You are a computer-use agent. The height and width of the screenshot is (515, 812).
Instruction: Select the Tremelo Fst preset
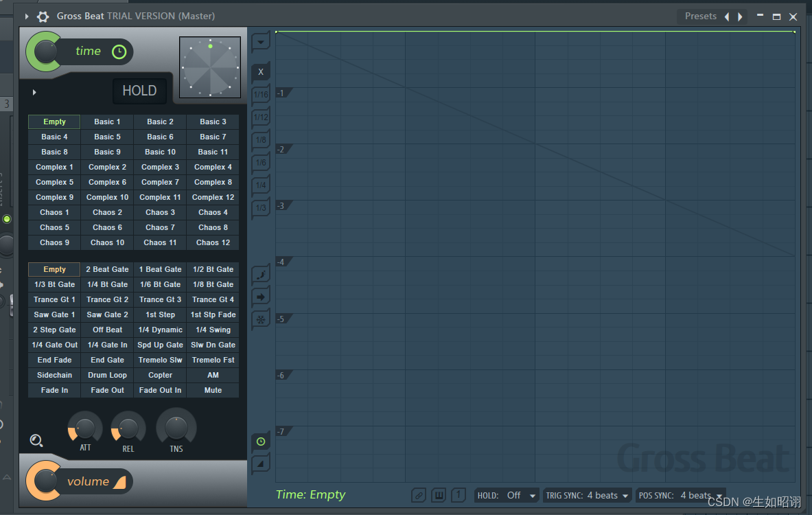pos(213,360)
